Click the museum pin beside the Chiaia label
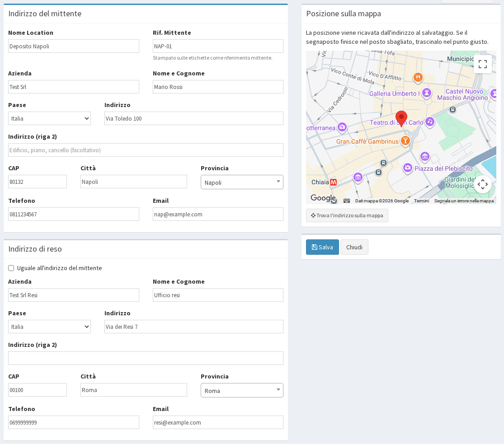 tap(358, 177)
